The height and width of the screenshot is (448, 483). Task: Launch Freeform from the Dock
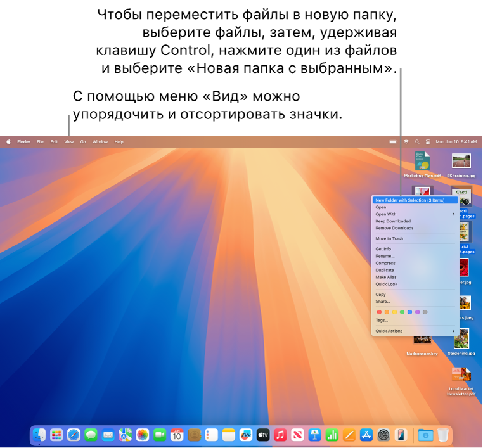click(x=246, y=435)
